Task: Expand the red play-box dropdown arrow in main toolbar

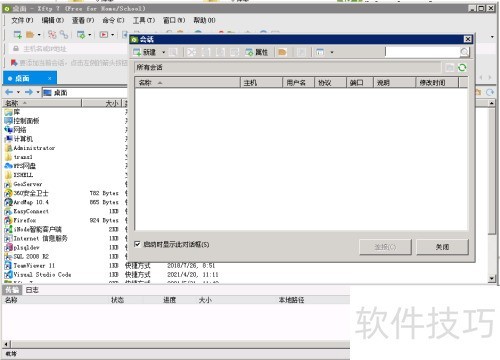Action: point(112,34)
